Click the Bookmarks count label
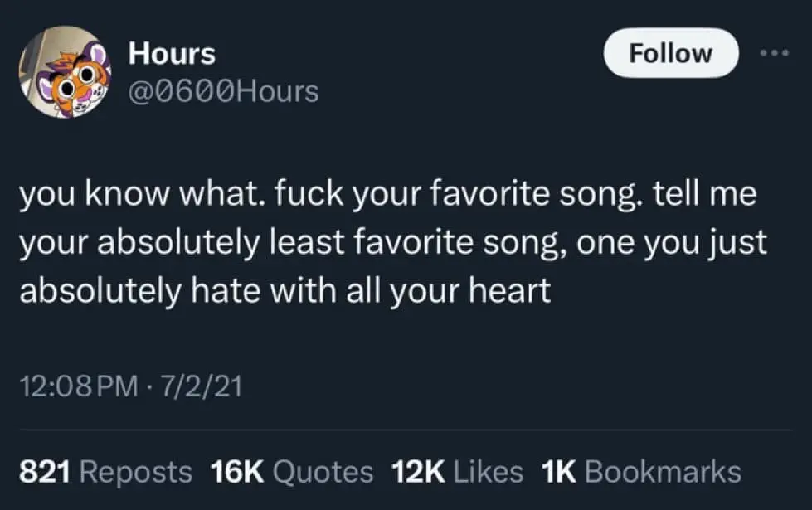This screenshot has height=510, width=812. click(663, 472)
